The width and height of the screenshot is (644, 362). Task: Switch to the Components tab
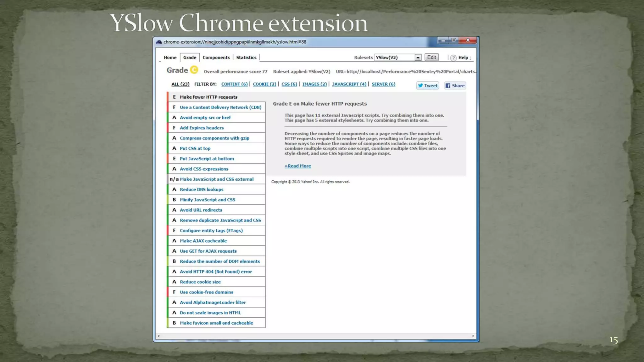(x=216, y=58)
